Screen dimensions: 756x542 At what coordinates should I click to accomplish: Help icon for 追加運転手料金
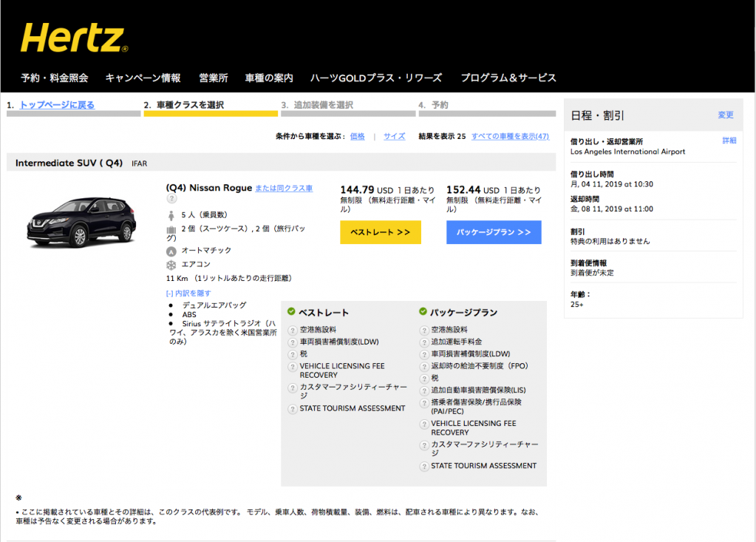(x=423, y=342)
